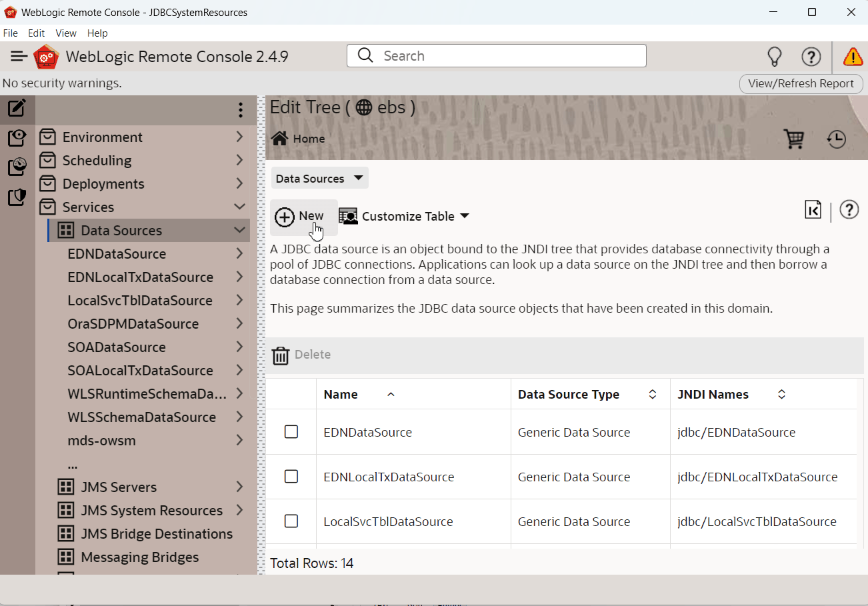Click the search magnifier icon
The height and width of the screenshot is (606, 868).
tap(365, 55)
